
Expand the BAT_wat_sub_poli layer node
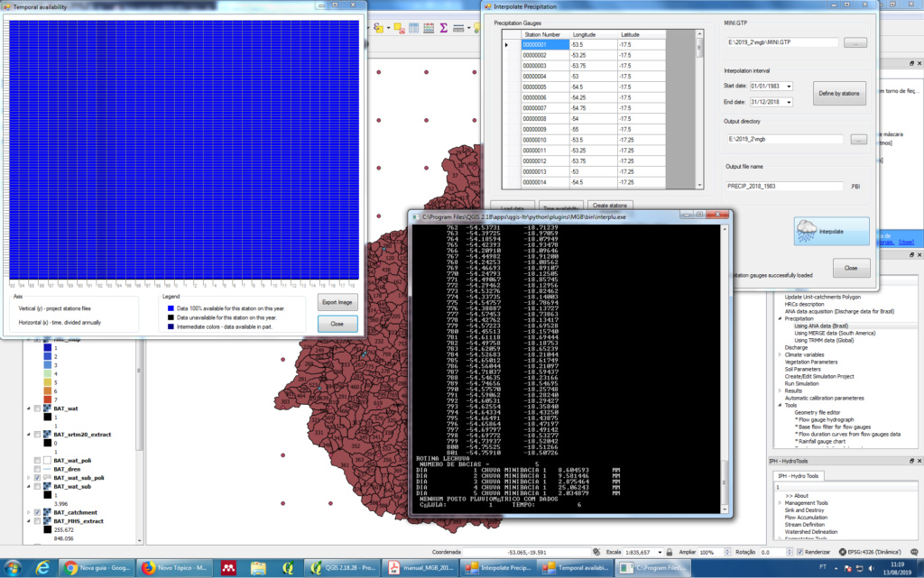click(x=28, y=478)
